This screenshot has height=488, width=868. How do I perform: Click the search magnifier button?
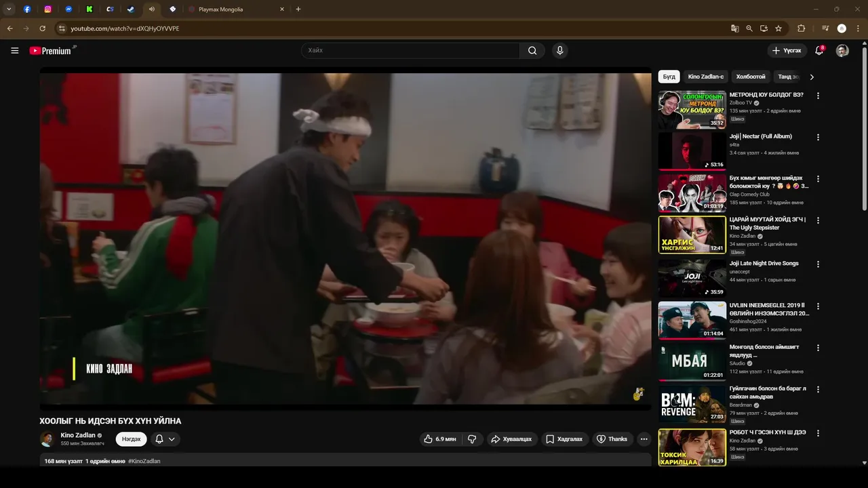[x=532, y=50]
